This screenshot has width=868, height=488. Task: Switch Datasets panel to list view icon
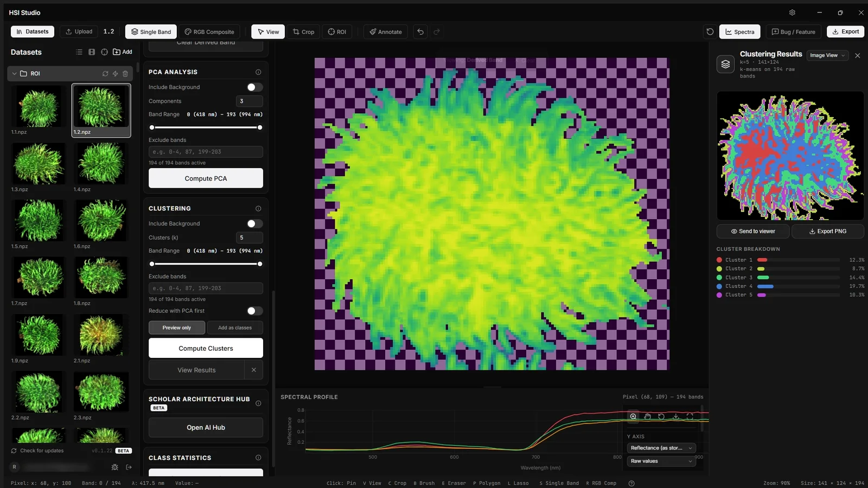[x=79, y=52]
